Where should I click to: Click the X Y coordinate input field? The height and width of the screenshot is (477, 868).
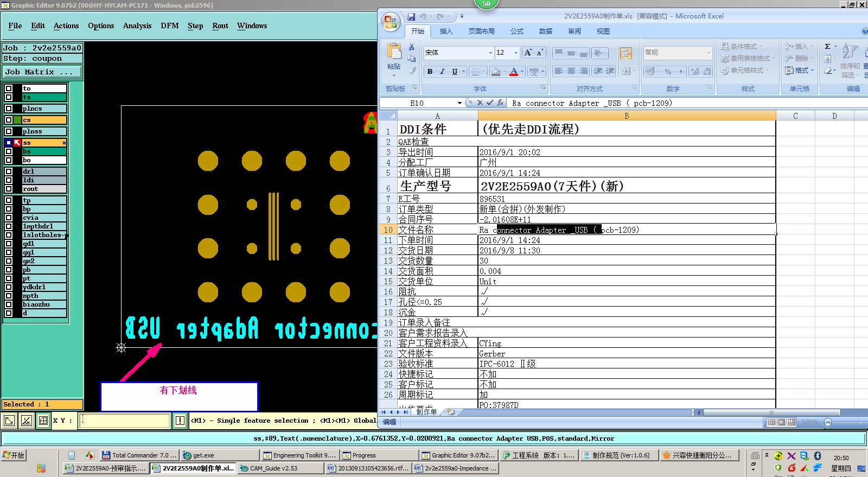(x=124, y=421)
